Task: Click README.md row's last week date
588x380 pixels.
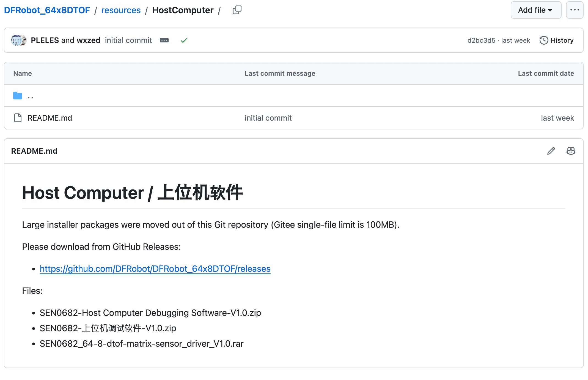Action: (557, 118)
